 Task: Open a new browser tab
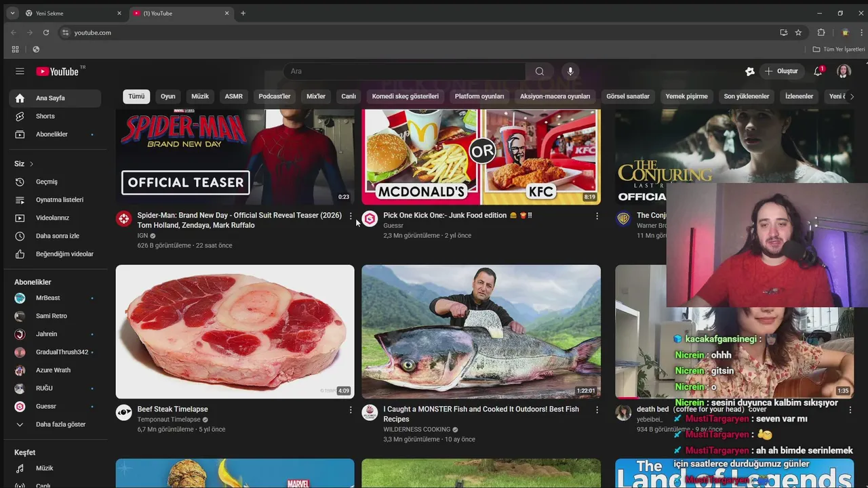pos(243,13)
